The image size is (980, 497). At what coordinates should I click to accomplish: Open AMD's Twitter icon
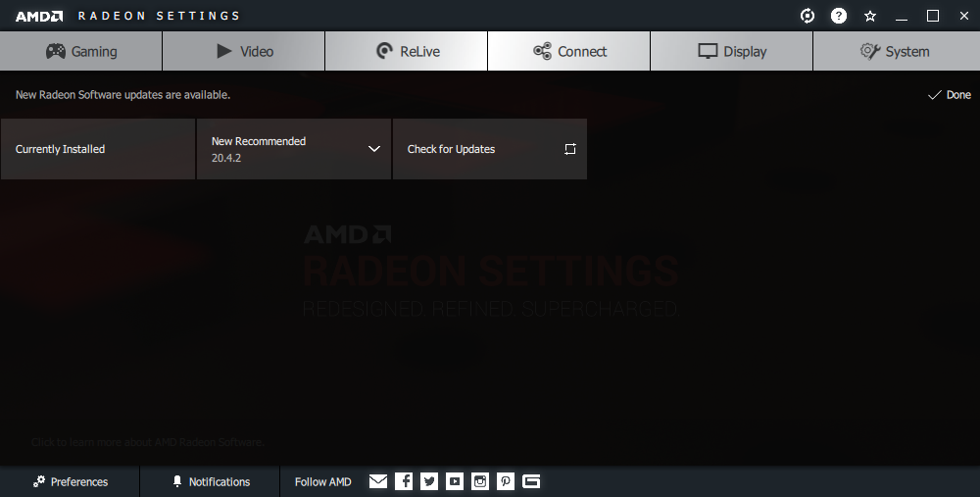(x=429, y=481)
